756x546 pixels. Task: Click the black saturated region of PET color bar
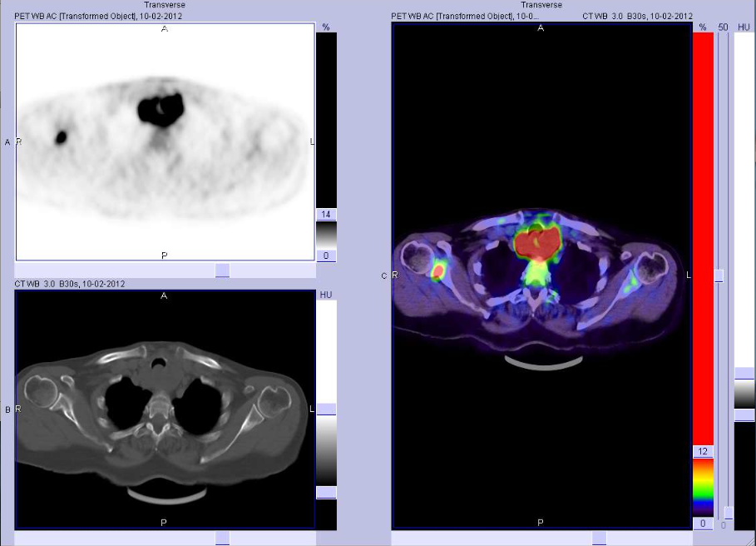(326, 121)
